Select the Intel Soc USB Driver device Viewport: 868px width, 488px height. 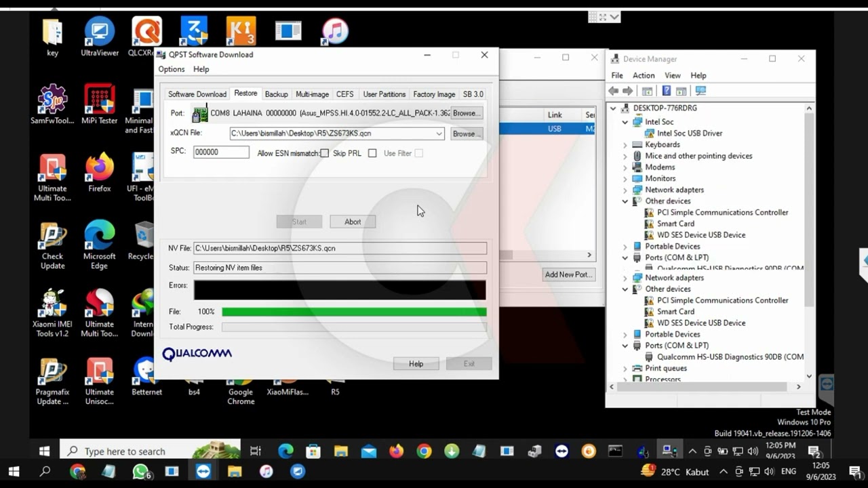(689, 134)
